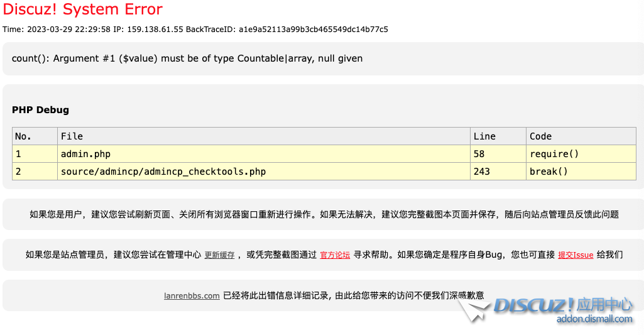This screenshot has height=335, width=644.
Task: Click the File column header
Action: (x=72, y=136)
